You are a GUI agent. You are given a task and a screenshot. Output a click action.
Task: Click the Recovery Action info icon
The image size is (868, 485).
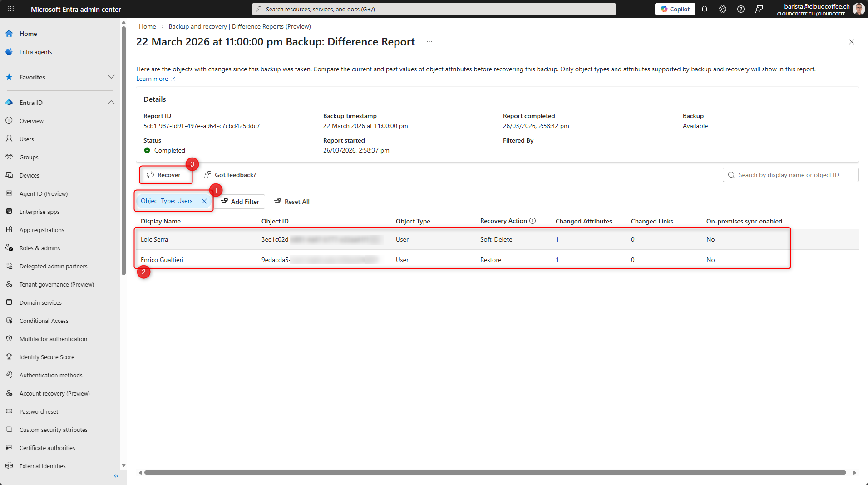(x=533, y=221)
